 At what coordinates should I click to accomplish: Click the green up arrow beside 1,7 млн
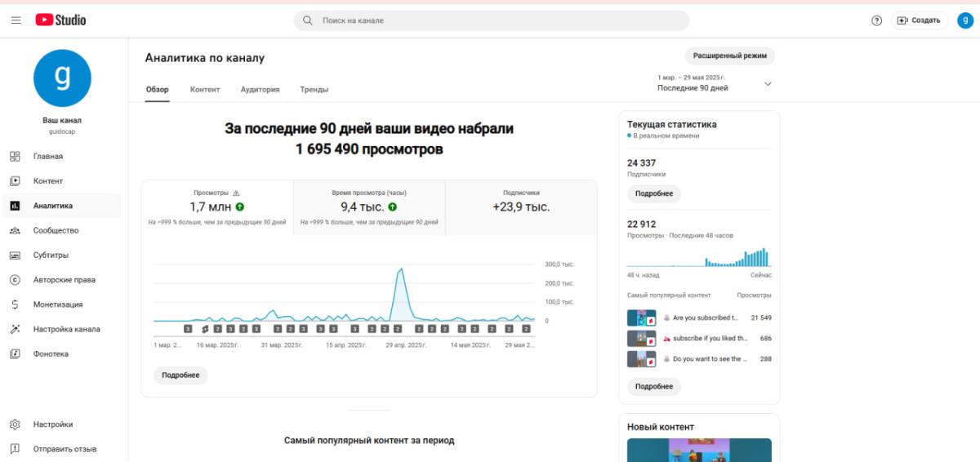240,207
